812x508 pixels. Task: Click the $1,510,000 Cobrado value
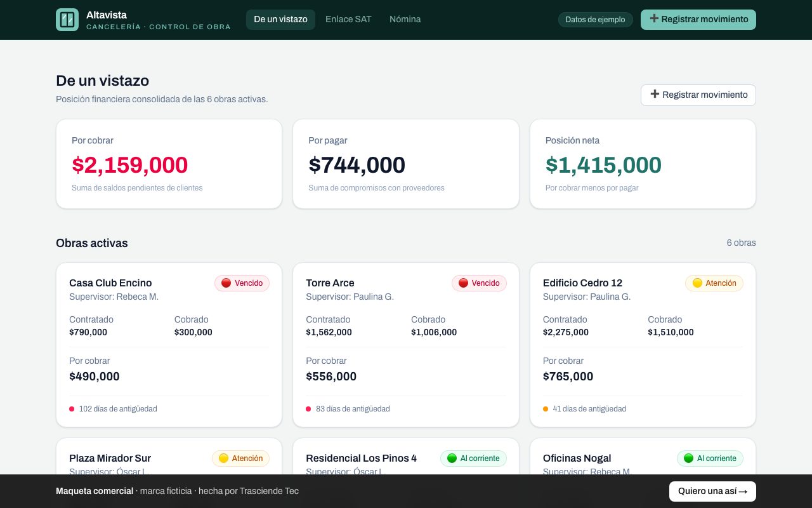(x=671, y=332)
